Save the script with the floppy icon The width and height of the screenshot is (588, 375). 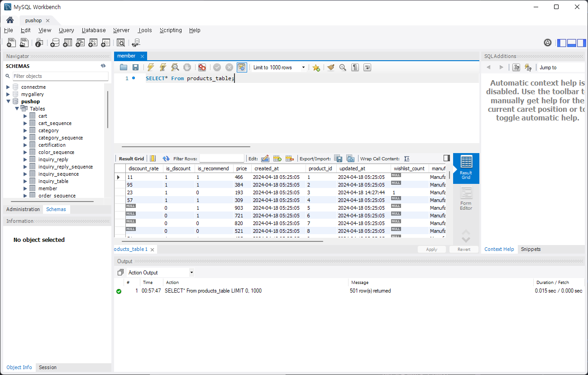click(x=135, y=67)
